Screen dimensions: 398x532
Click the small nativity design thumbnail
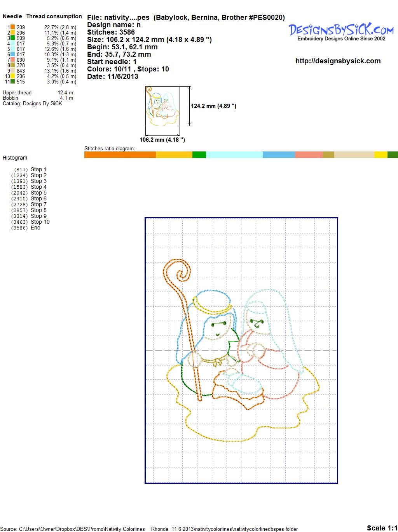coord(162,106)
